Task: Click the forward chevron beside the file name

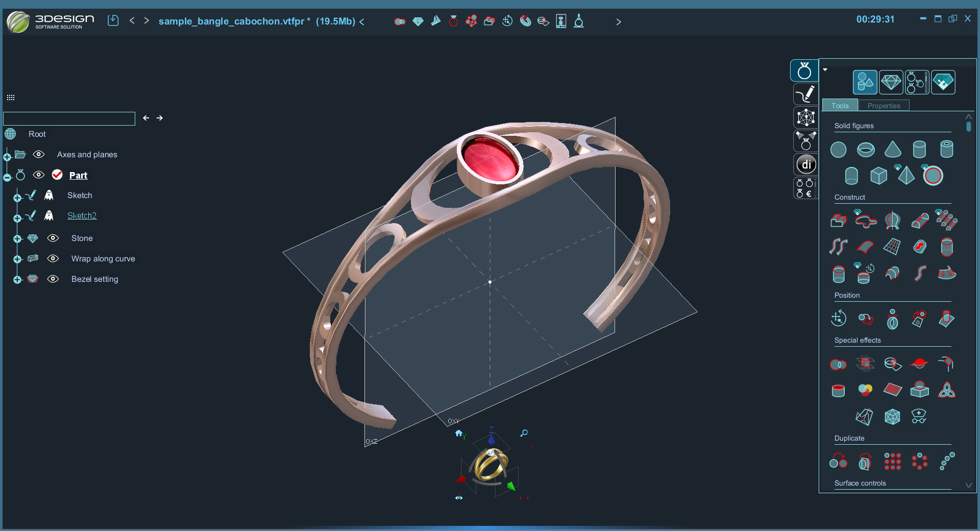Action: pyautogui.click(x=146, y=20)
